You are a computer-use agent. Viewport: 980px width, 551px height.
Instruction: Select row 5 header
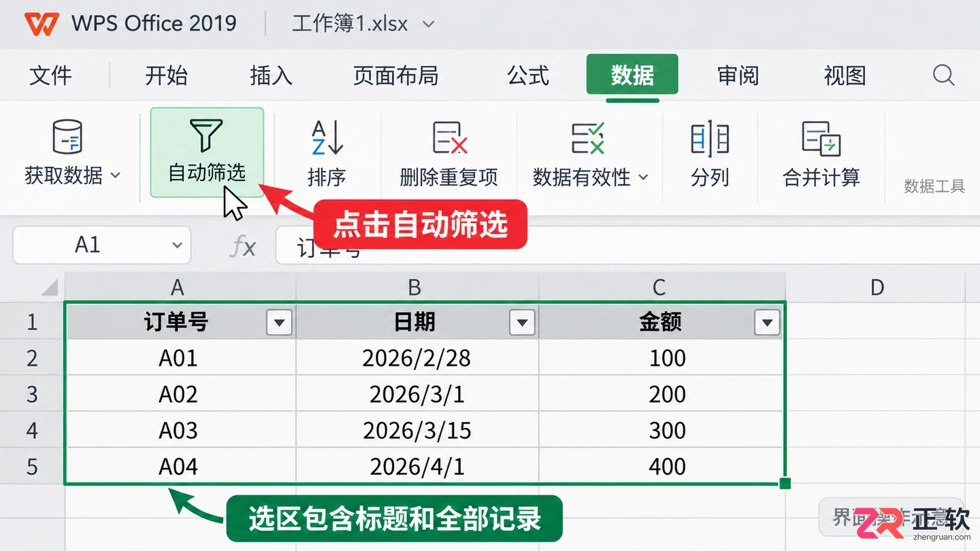coord(32,466)
